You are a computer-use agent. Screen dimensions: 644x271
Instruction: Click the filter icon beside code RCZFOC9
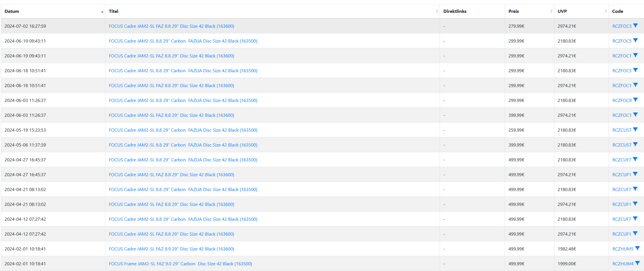tap(635, 100)
